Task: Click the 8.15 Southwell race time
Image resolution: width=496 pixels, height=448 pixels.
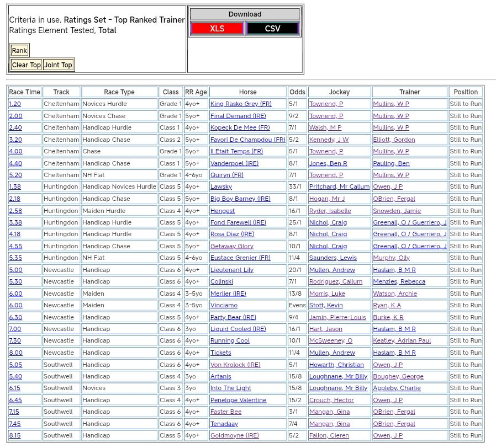Action: [15, 435]
